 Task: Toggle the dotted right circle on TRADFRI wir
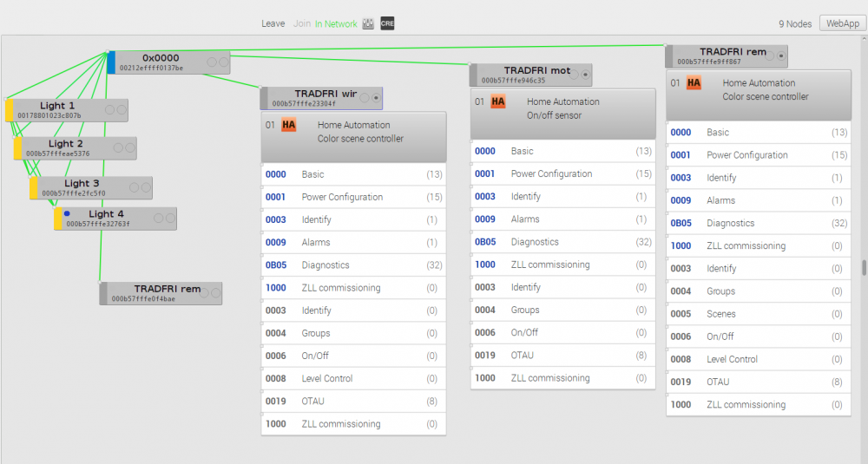coord(375,98)
